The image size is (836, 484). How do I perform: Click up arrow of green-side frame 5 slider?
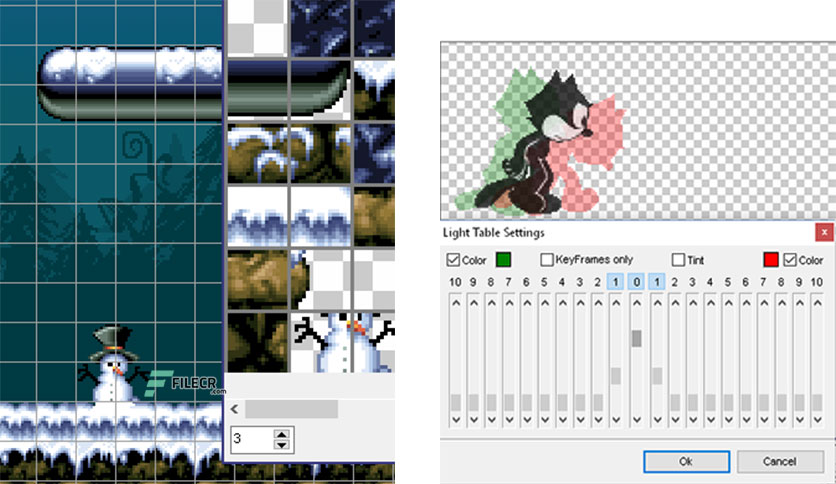coord(545,303)
